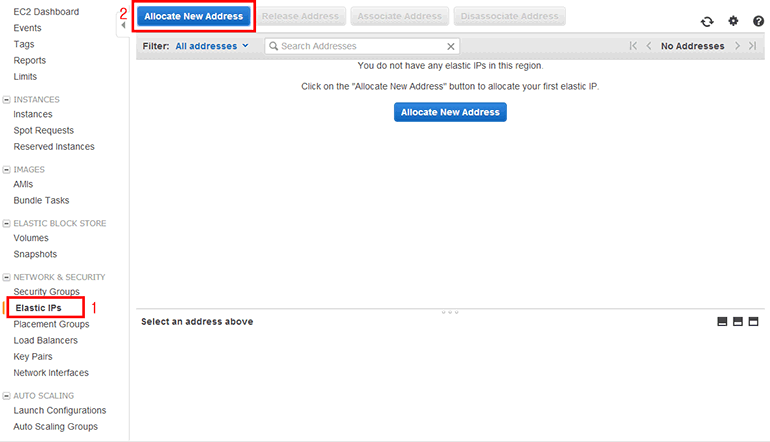The width and height of the screenshot is (770, 442).
Task: Minimize the details pane with the first layout icon
Action: (x=722, y=322)
